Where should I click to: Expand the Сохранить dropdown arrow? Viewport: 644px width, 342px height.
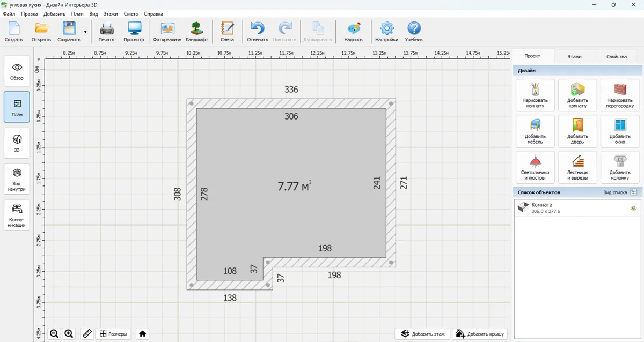tap(85, 32)
